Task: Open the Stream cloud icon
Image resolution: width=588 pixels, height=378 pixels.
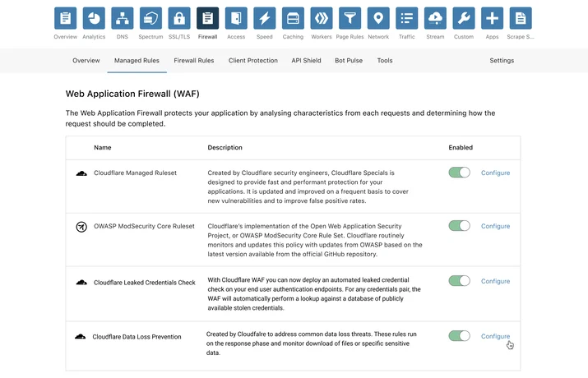Action: point(435,18)
